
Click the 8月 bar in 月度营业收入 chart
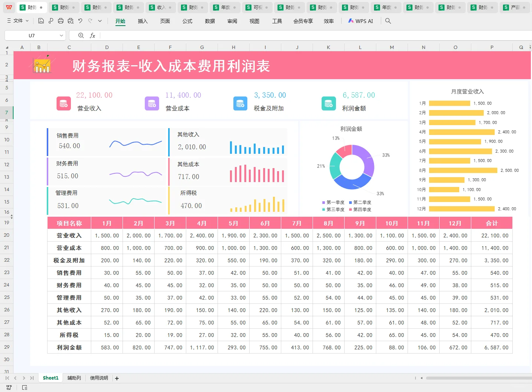tap(463, 170)
